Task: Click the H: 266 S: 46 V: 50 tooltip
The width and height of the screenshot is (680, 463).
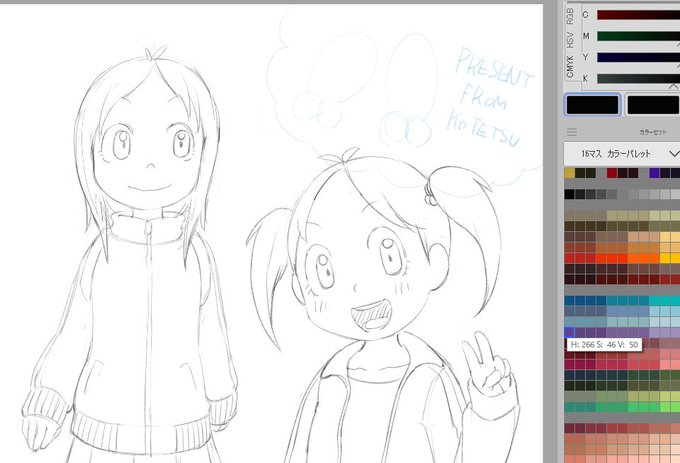Action: pos(604,345)
